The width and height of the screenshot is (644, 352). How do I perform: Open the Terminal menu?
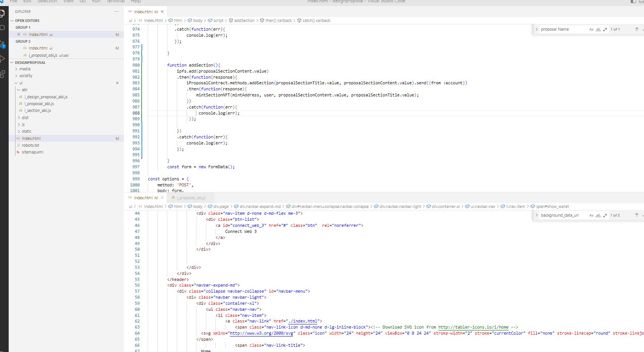pyautogui.click(x=116, y=2)
